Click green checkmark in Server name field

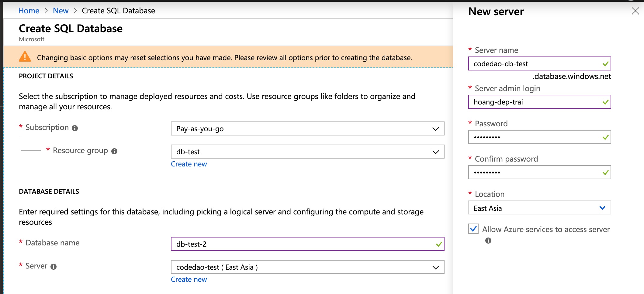tap(605, 64)
